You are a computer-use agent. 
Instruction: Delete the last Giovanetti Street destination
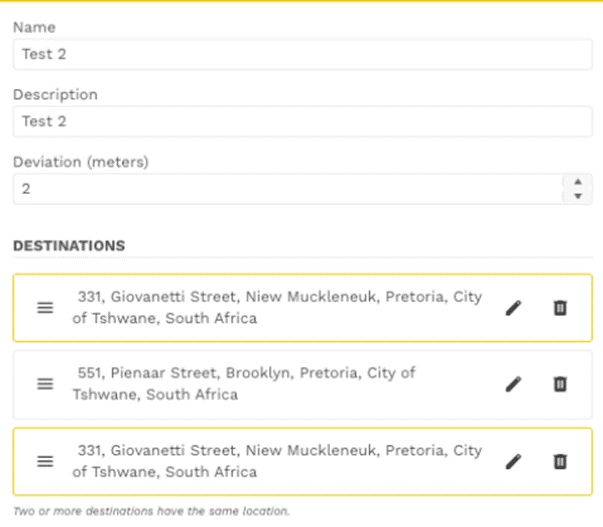click(x=560, y=461)
